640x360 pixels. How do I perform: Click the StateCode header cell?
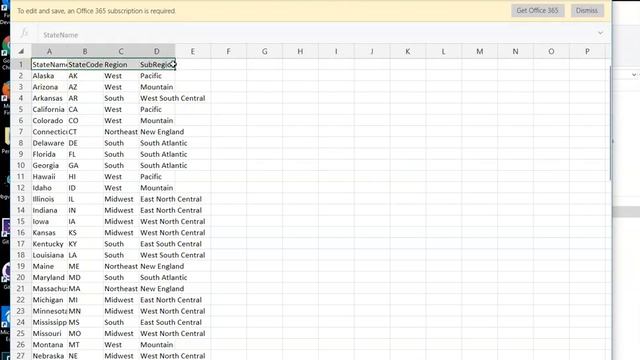click(x=85, y=64)
